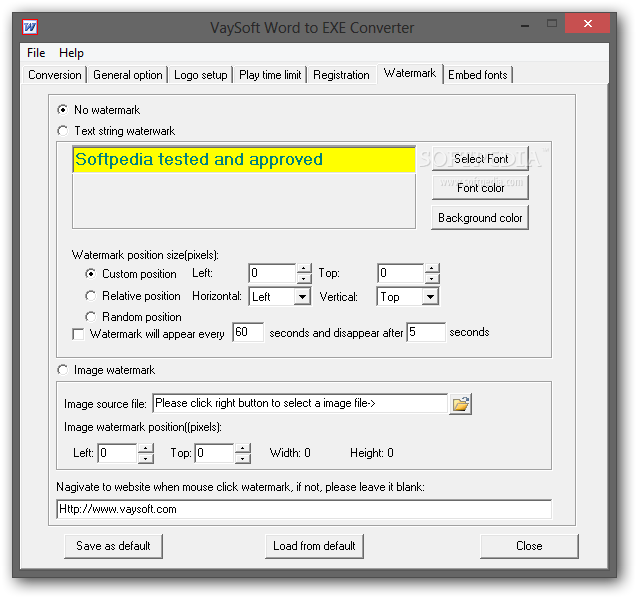This screenshot has height=598, width=637.
Task: Minimize the converter window
Action: point(525,24)
